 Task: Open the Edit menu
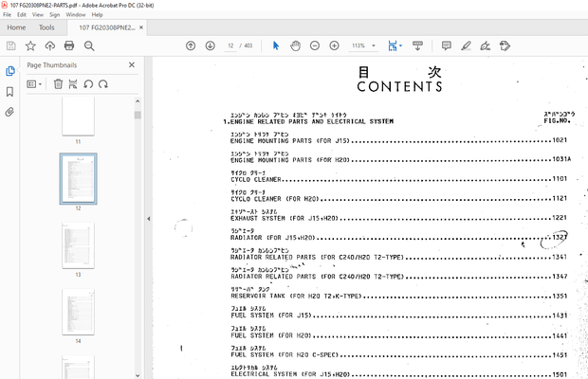tap(22, 14)
